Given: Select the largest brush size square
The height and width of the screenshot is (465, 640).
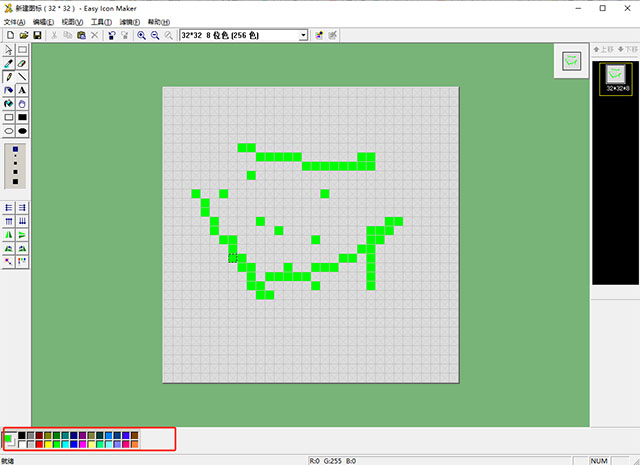Looking at the screenshot, I should pyautogui.click(x=16, y=181).
